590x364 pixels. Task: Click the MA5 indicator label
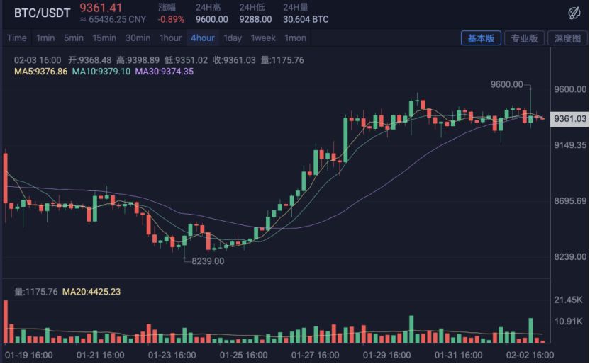[x=41, y=72]
